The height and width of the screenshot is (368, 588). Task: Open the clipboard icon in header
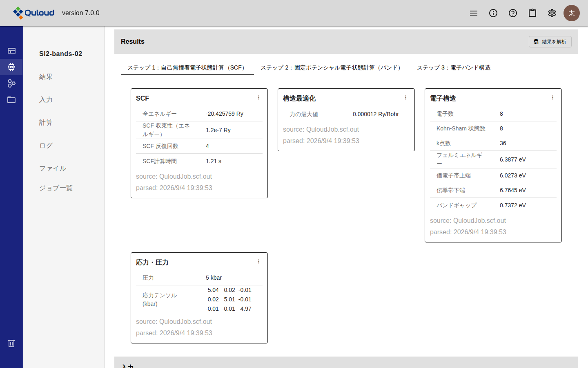(x=532, y=13)
